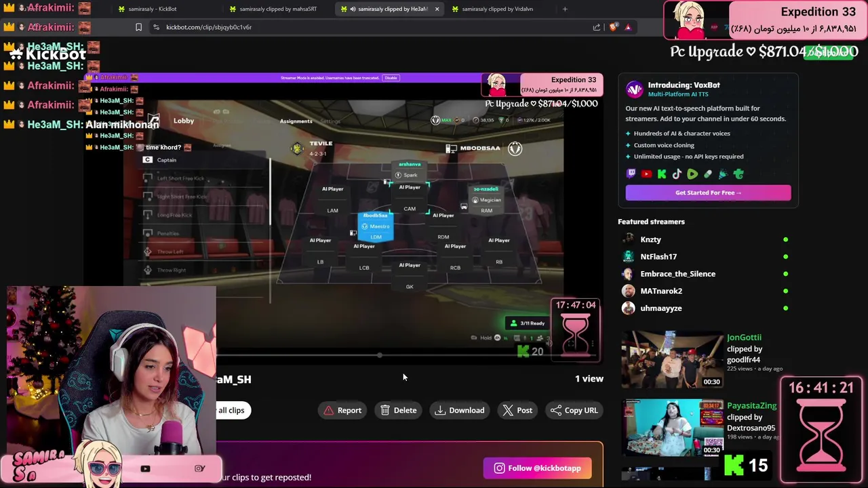Screen dimensions: 868x488
Task: Click the 'Featured streamers' heading
Action: [651, 222]
